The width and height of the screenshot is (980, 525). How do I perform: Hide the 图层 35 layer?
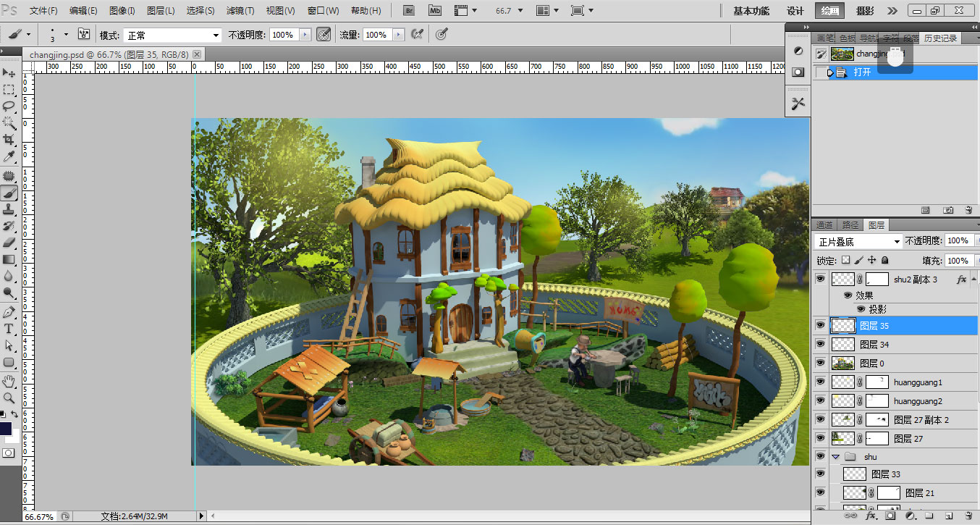coord(819,326)
